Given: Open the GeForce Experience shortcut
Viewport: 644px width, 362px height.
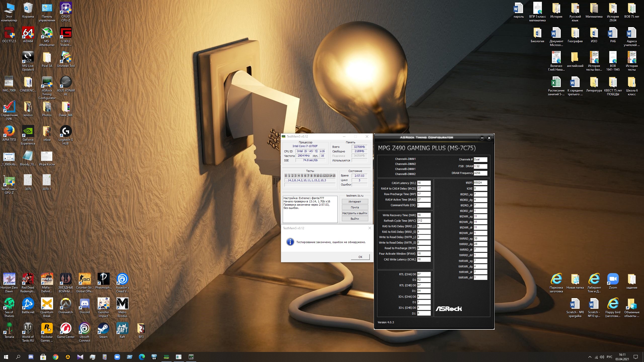Looking at the screenshot, I should [28, 131].
